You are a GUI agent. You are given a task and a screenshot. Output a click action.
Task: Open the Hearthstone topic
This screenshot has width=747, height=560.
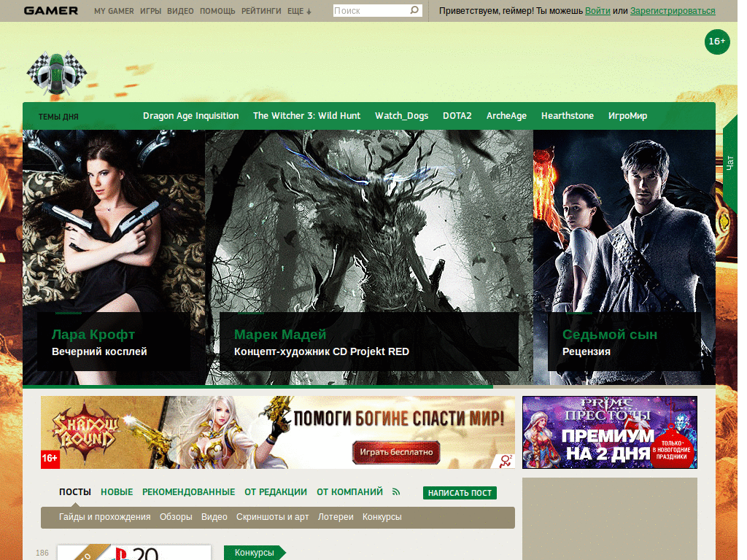click(x=568, y=116)
